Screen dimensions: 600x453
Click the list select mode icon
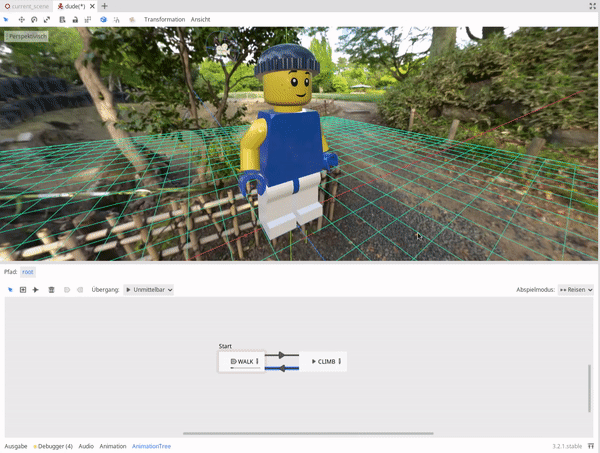[62, 20]
